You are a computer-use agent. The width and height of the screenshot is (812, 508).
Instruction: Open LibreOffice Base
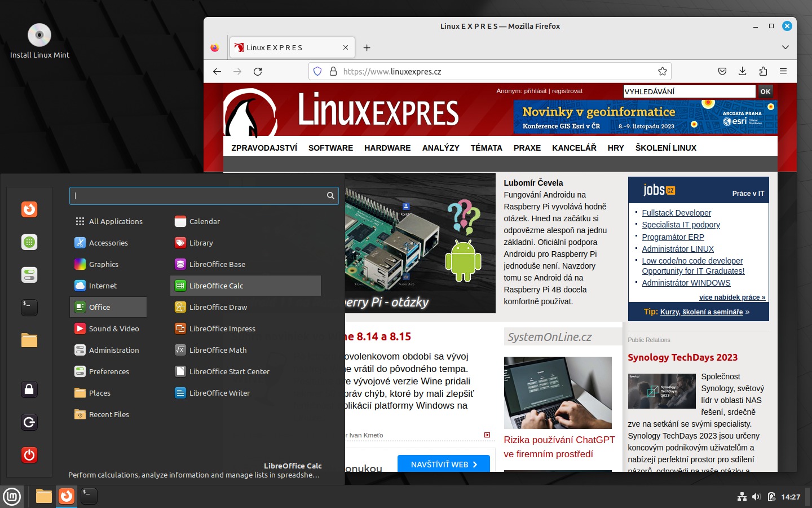(245, 264)
